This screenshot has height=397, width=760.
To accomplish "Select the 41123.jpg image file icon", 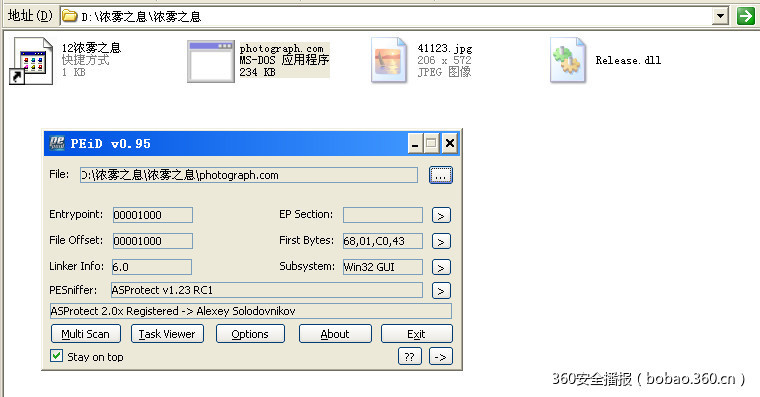I will tap(389, 61).
